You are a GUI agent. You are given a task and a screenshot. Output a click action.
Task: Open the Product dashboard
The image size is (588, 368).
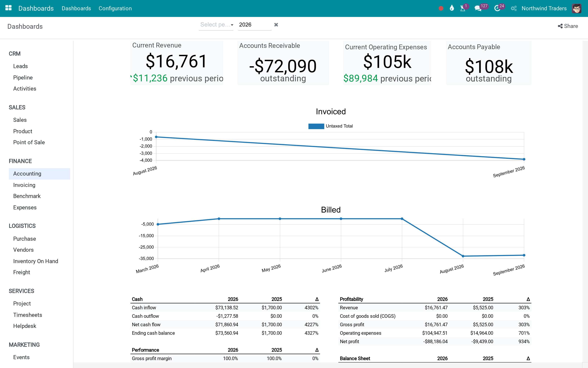click(x=23, y=131)
